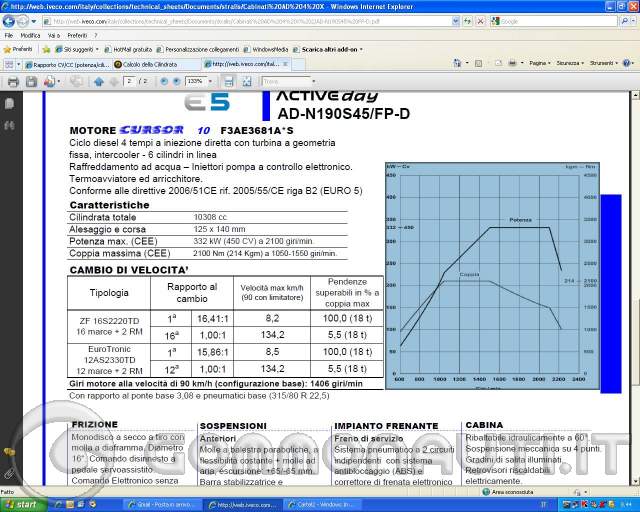Open the Preferiti menu
640x512 pixels.
pyautogui.click(x=77, y=36)
